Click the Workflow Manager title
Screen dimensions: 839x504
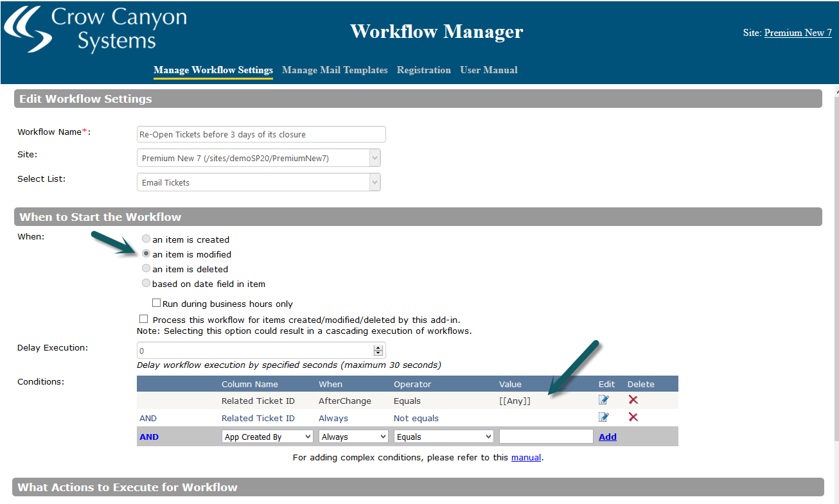click(437, 31)
